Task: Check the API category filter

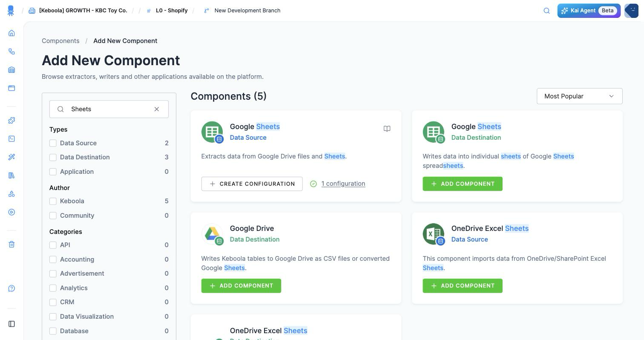Action: coord(53,245)
